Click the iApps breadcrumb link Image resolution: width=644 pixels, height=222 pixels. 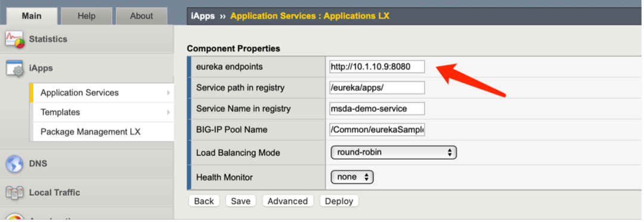point(203,17)
